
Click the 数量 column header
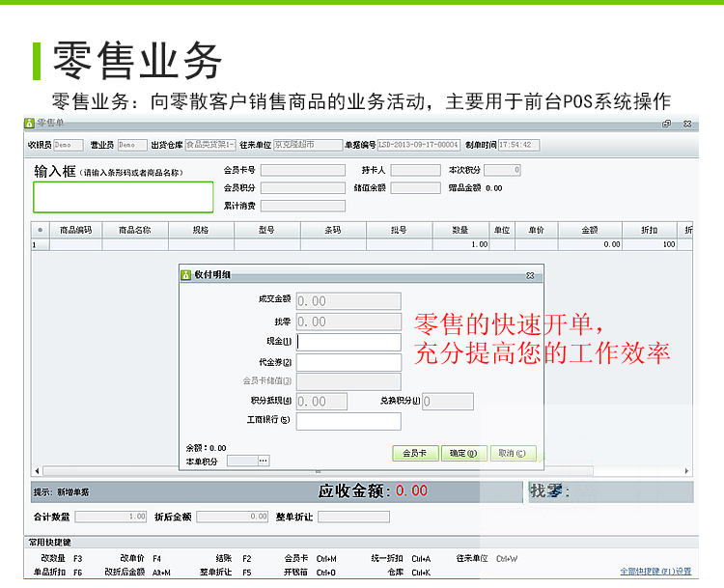pyautogui.click(x=460, y=231)
